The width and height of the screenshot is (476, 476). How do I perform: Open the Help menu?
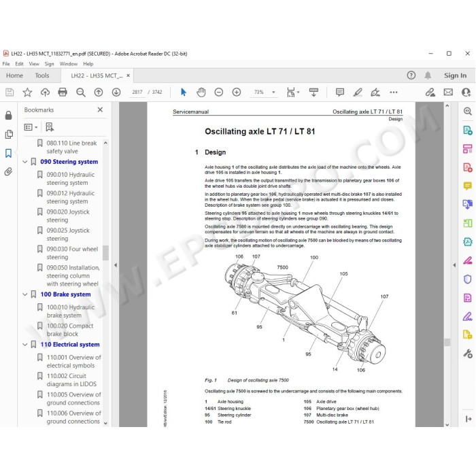[x=88, y=64]
